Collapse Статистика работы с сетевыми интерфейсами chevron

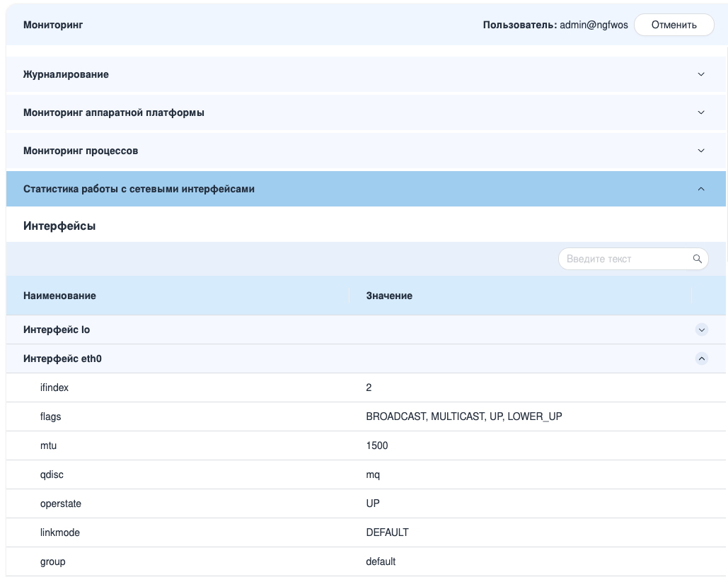click(x=701, y=189)
